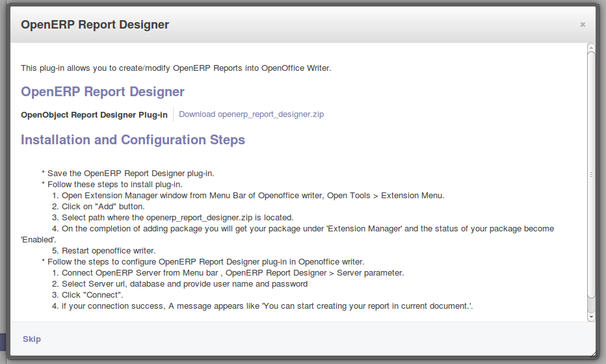Viewport: 606px width, 364px height.
Task: Click the vertical scrollbar thumb
Action: point(590,174)
